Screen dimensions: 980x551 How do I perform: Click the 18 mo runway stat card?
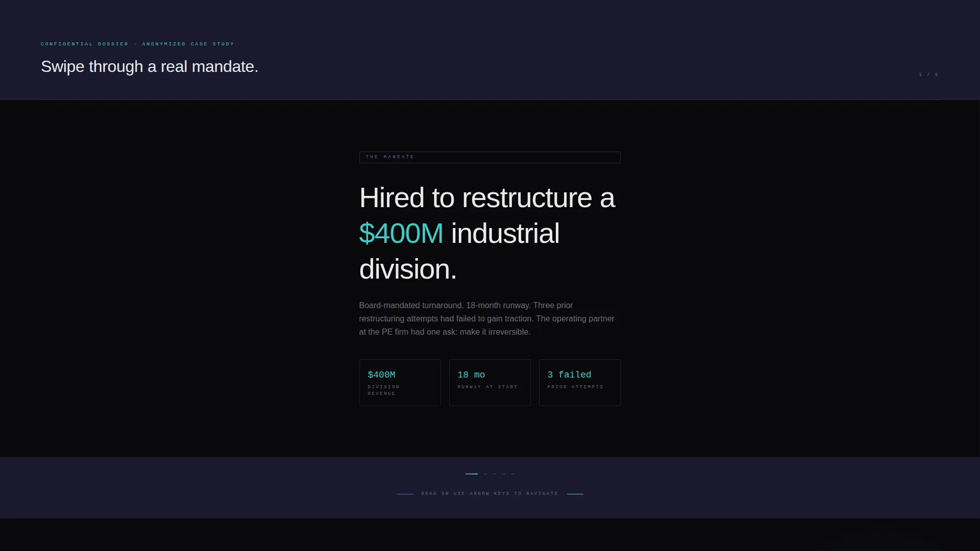(x=490, y=383)
